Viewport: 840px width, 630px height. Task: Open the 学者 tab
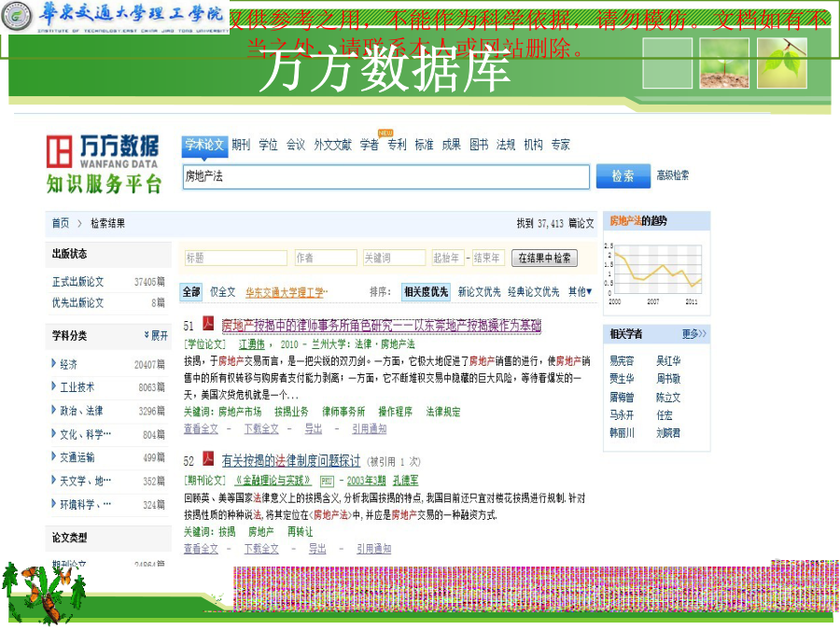369,145
